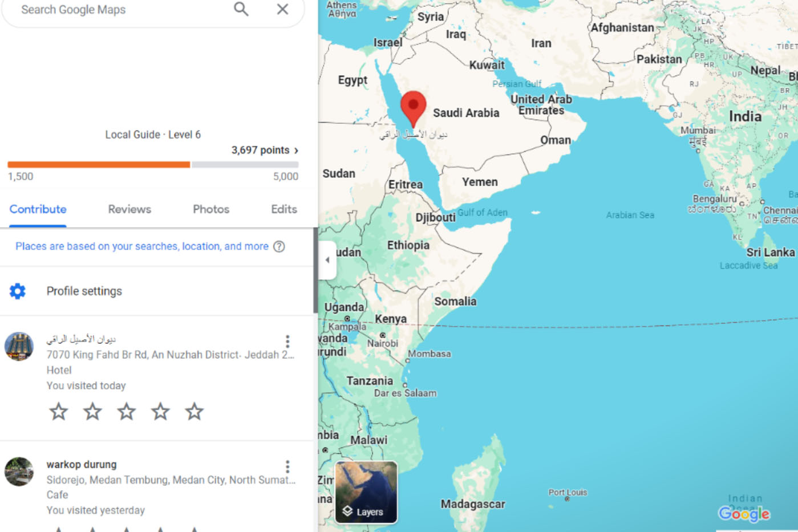Click the Dar es Salaam marker
Viewport: 798px width, 532px height.
[x=405, y=385]
